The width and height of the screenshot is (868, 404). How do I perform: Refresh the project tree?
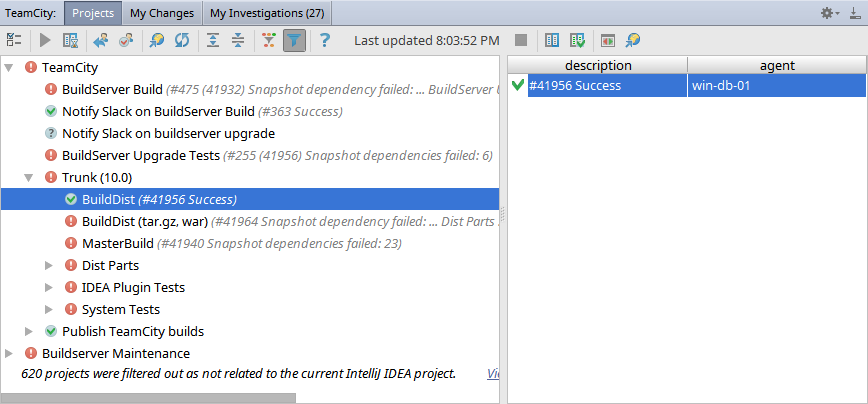[182, 40]
